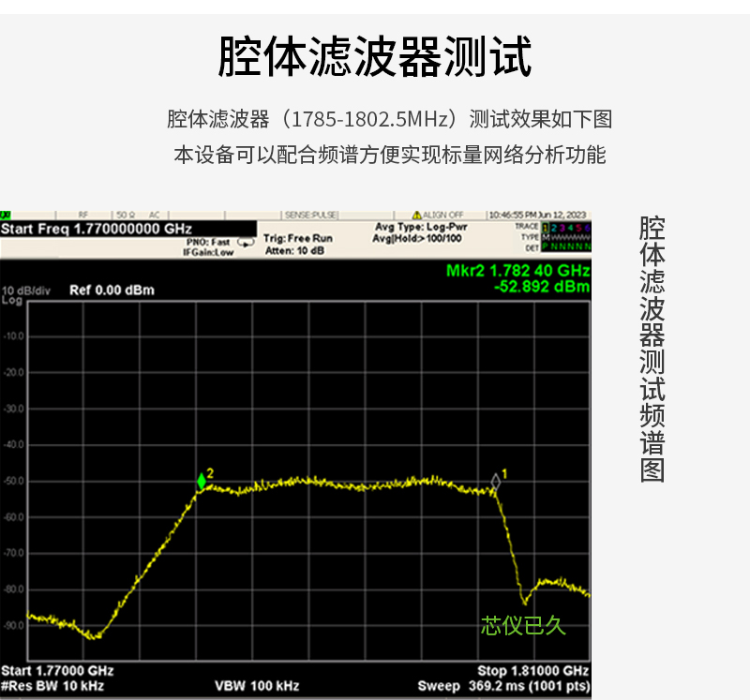Select the gray marker 1 diamond
750x700 pixels.
click(x=496, y=482)
